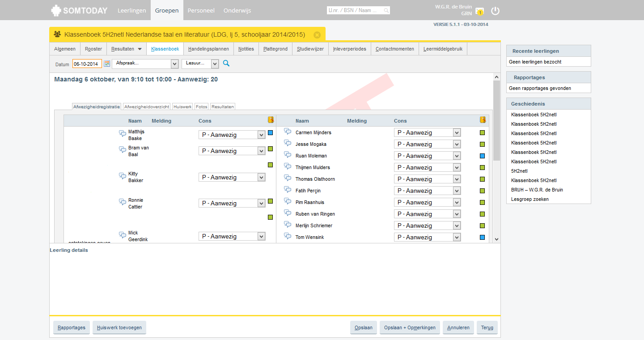
Task: Open the calendar date picker icon
Action: point(107,64)
